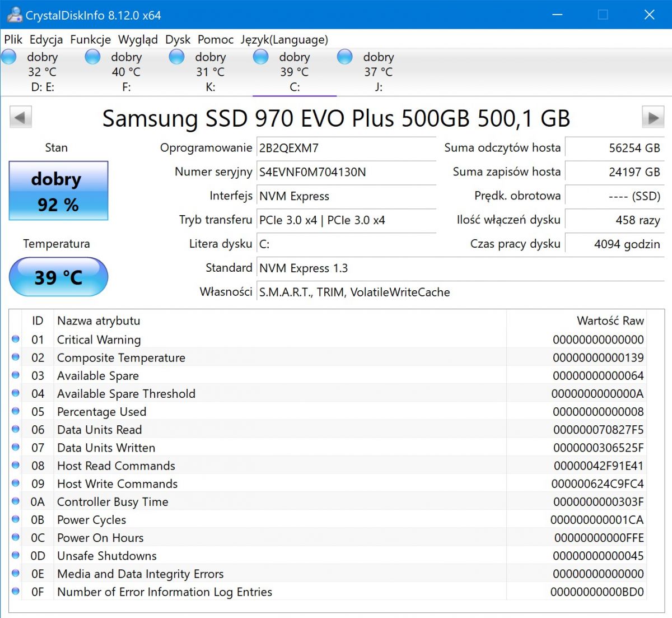Go to next disk with right arrow

653,118
